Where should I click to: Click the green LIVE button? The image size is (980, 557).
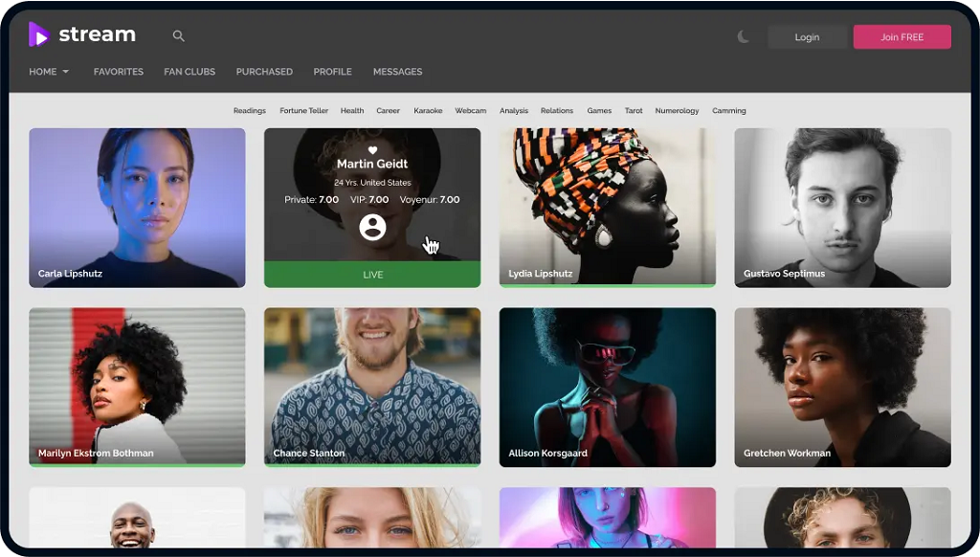tap(372, 275)
